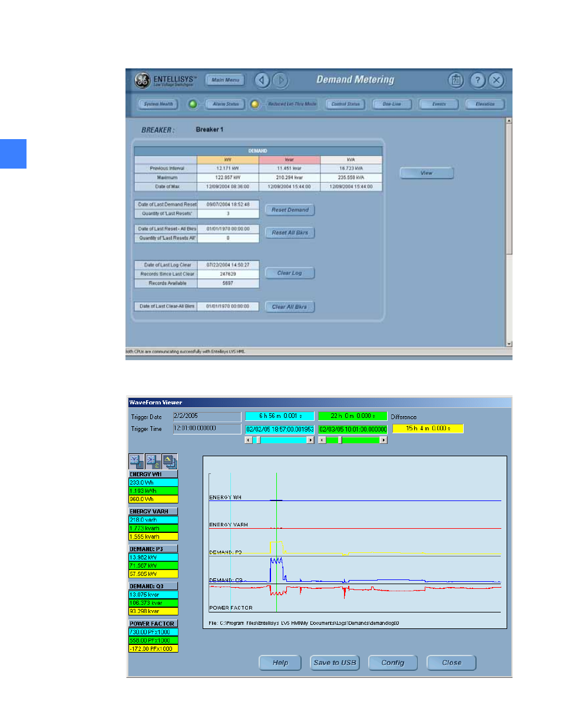Click the stacked waveforms icon in WaveForm Viewer
This screenshot has width=562, height=728.
pyautogui.click(x=170, y=461)
